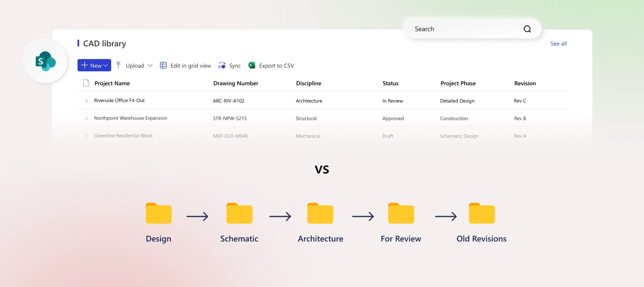Viewport: 644px width, 287px height.
Task: Click the See all link
Action: 558,43
